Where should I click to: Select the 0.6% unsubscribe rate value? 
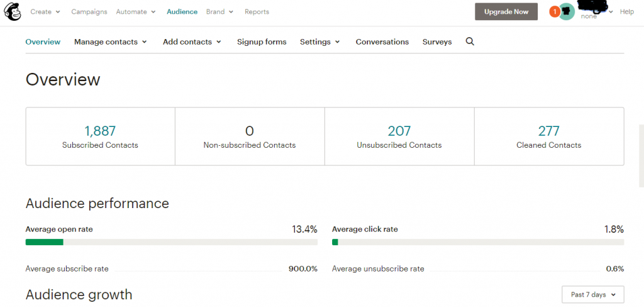click(x=615, y=269)
